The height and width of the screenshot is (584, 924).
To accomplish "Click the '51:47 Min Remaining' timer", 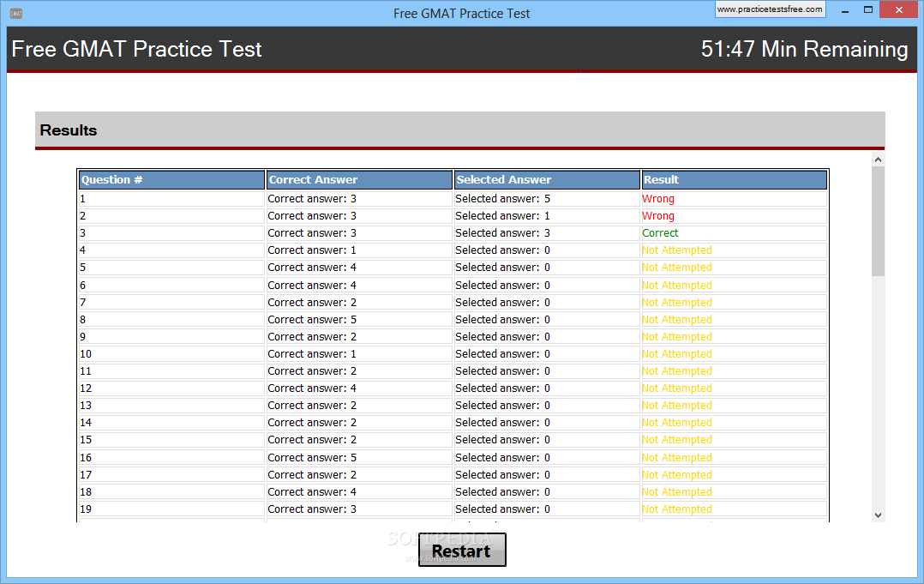I will pos(804,49).
